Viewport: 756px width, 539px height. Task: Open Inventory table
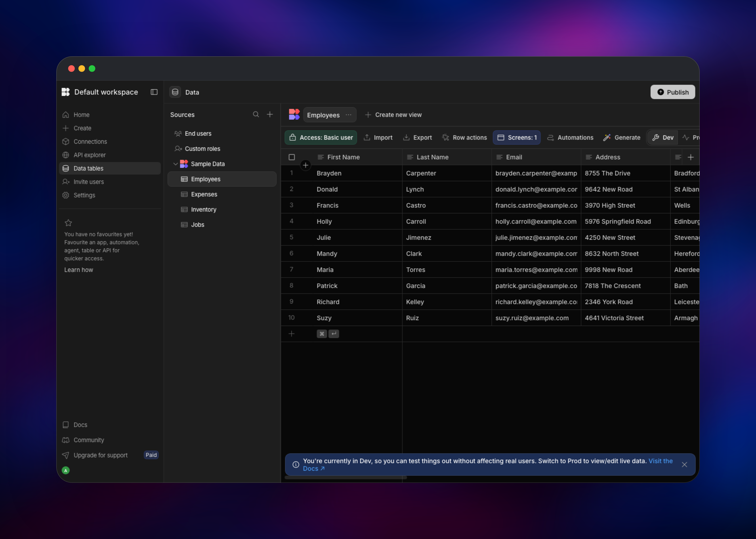click(x=222, y=210)
